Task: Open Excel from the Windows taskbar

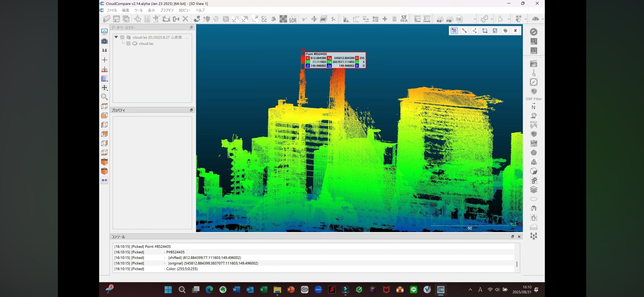Action: 263,290
